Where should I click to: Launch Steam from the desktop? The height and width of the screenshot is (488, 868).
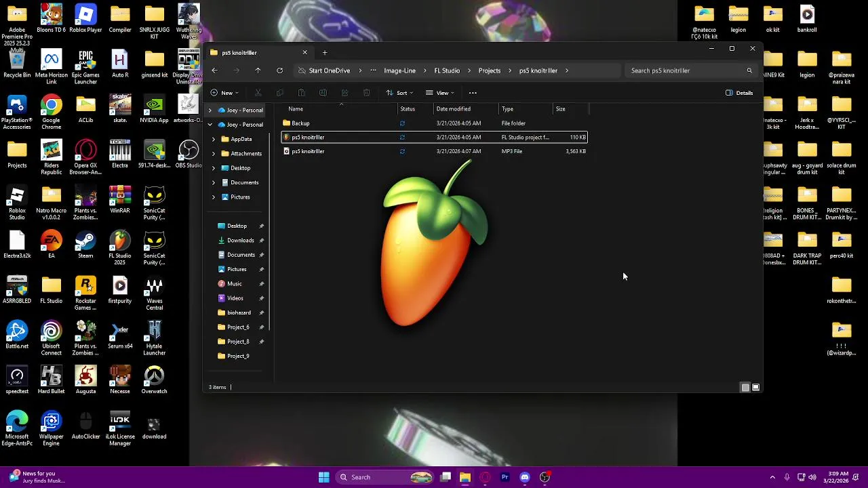click(85, 245)
